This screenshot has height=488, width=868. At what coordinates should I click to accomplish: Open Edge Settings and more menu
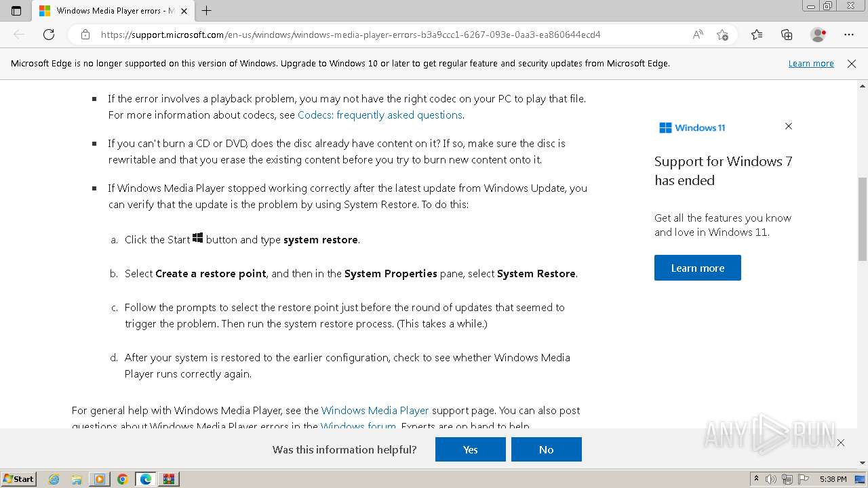pos(849,35)
